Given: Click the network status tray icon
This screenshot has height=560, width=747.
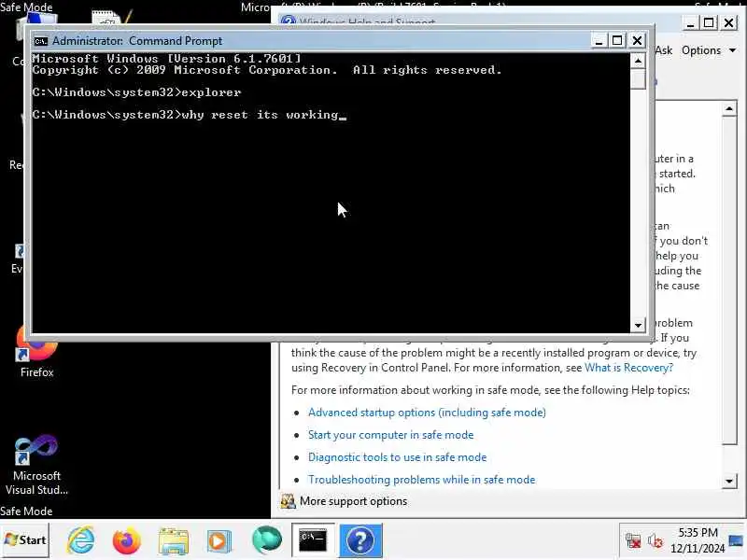Looking at the screenshot, I should [633, 541].
